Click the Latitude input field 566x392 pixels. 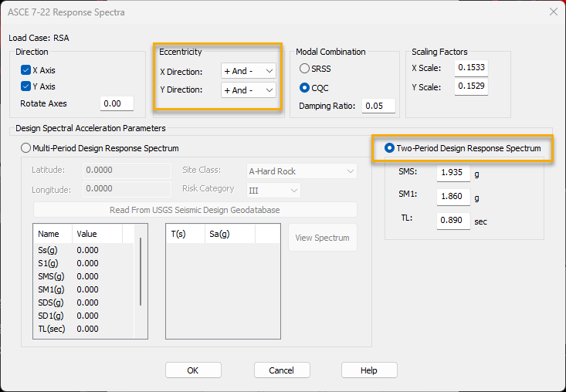127,171
